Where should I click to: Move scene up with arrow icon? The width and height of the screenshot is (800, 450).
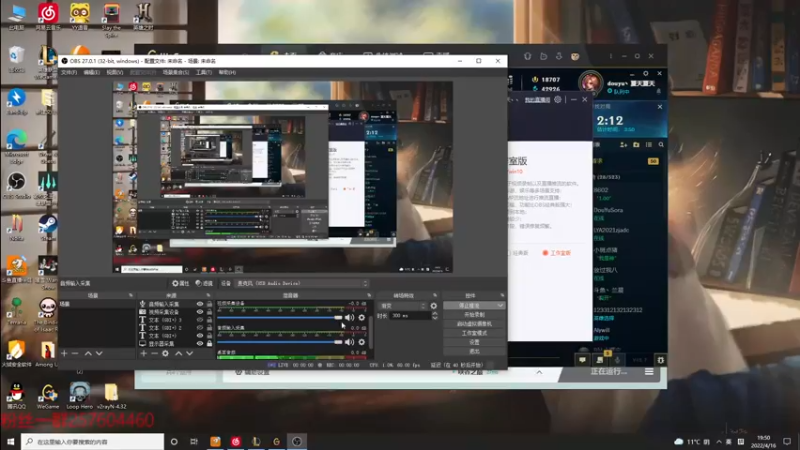tap(88, 353)
